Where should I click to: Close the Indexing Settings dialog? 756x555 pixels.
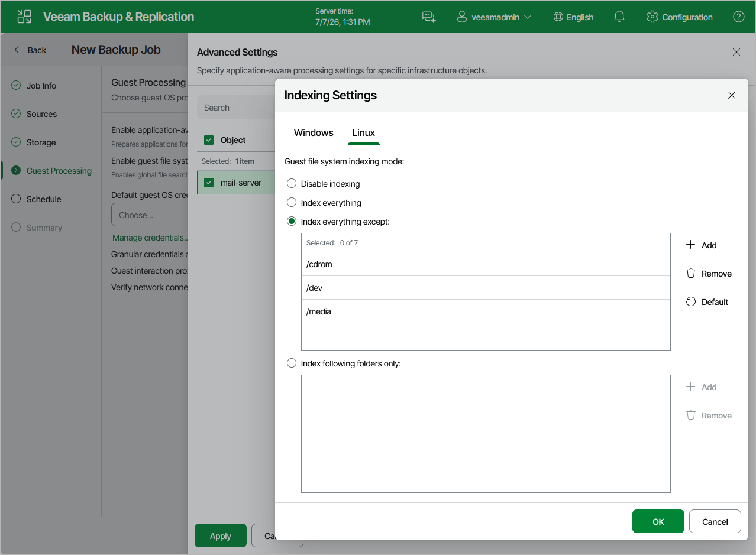732,95
